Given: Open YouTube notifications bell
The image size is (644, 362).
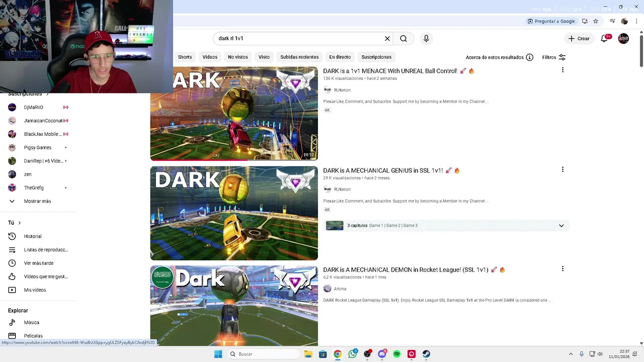Looking at the screenshot, I should pyautogui.click(x=605, y=38).
